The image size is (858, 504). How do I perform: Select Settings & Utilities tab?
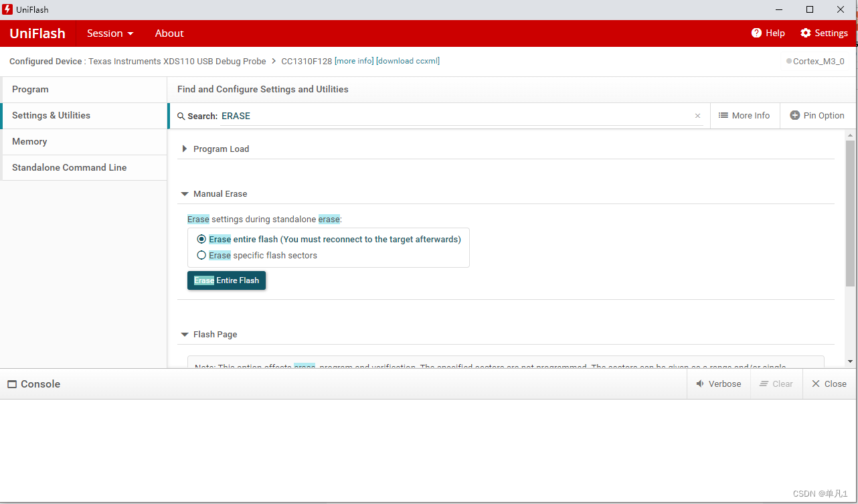[84, 116]
